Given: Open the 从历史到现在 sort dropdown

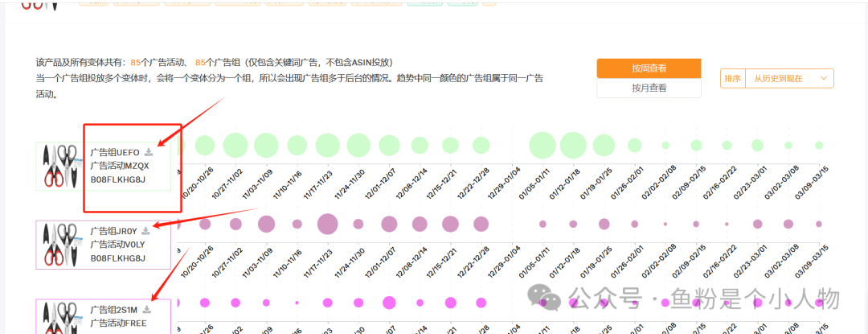Looking at the screenshot, I should click(789, 79).
